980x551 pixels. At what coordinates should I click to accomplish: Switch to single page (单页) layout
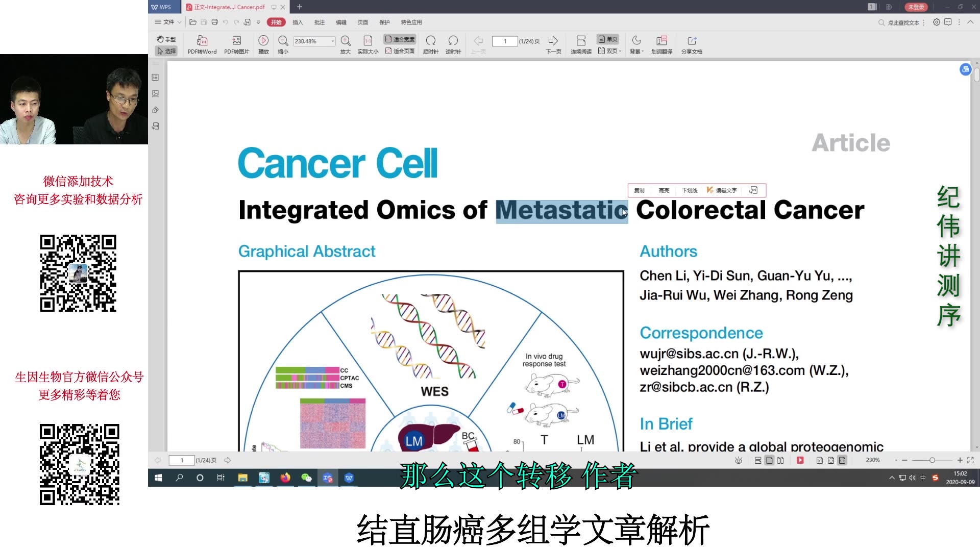[x=608, y=39]
